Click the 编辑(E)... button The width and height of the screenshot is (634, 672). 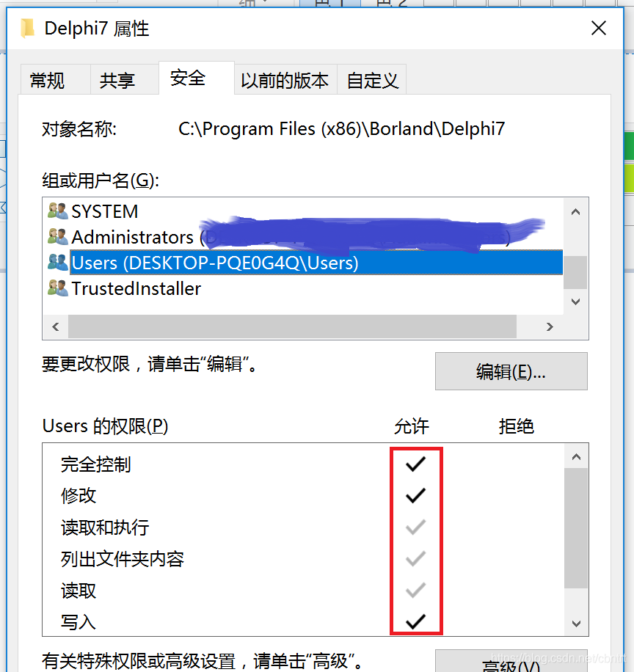point(511,372)
